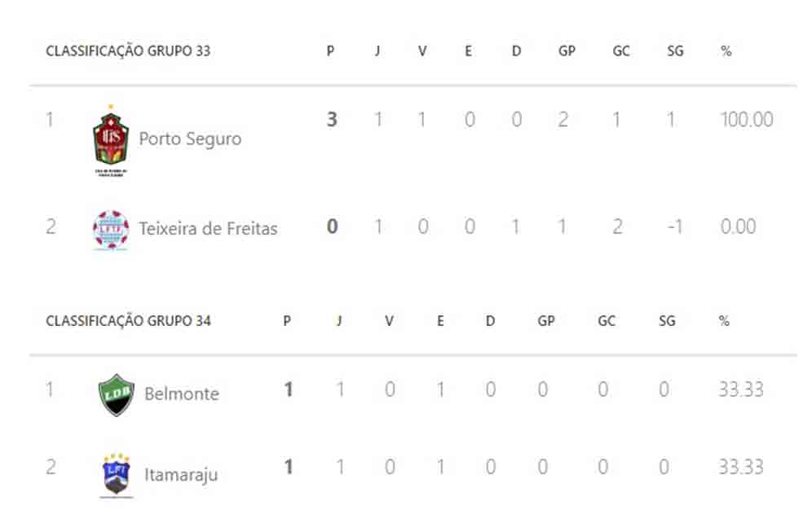The height and width of the screenshot is (532, 799).
Task: Open the Porto Seguro team link
Action: click(190, 138)
